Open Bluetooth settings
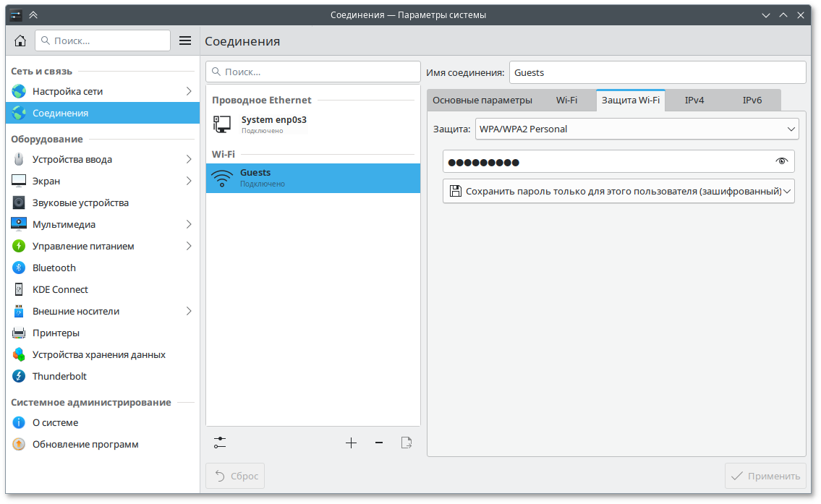 click(54, 268)
